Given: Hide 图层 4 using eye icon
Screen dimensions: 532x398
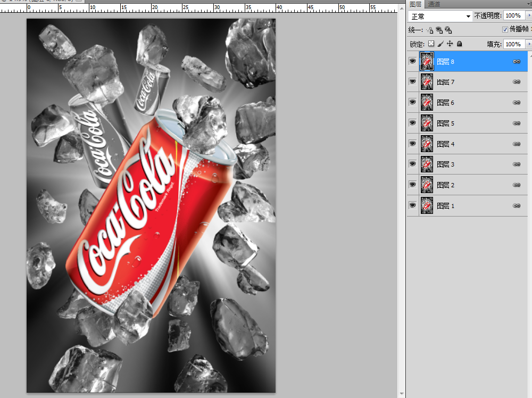Looking at the screenshot, I should click(413, 144).
